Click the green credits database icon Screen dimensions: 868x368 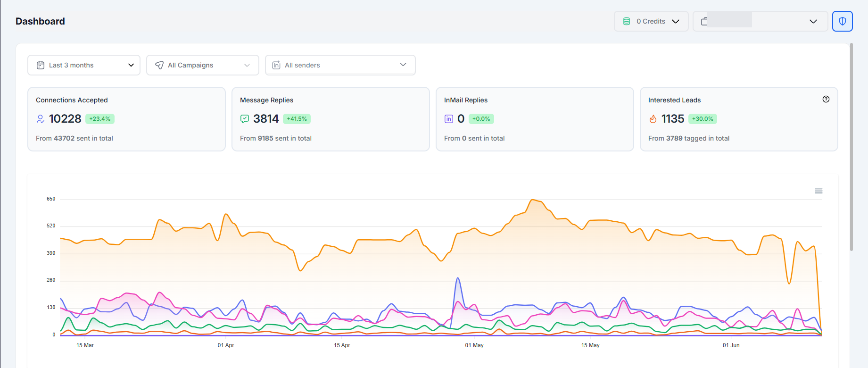tap(626, 21)
